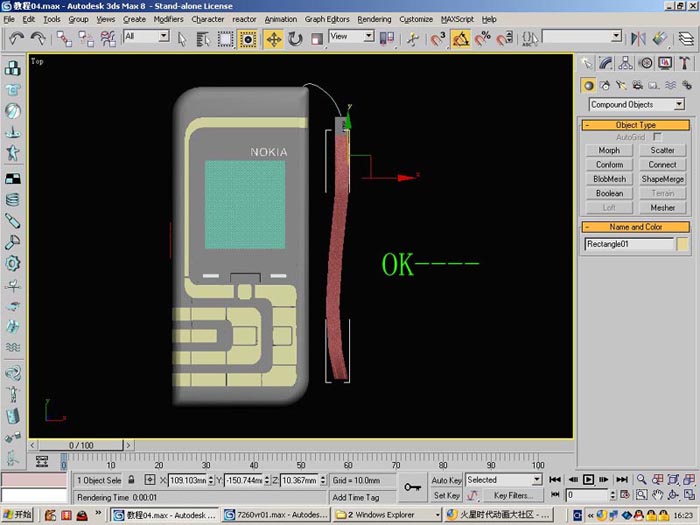
Task: Open Select by Name list
Action: click(203, 39)
